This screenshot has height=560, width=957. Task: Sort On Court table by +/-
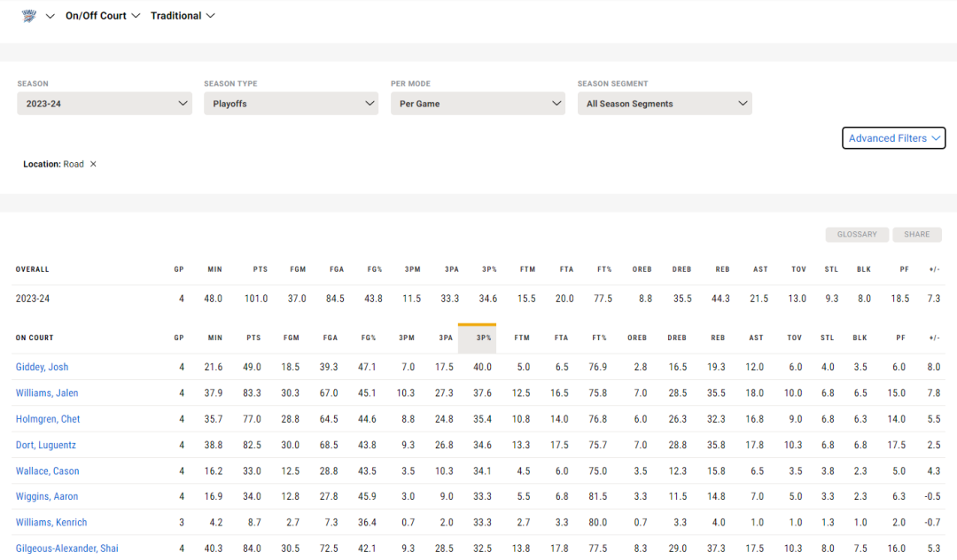pos(935,338)
